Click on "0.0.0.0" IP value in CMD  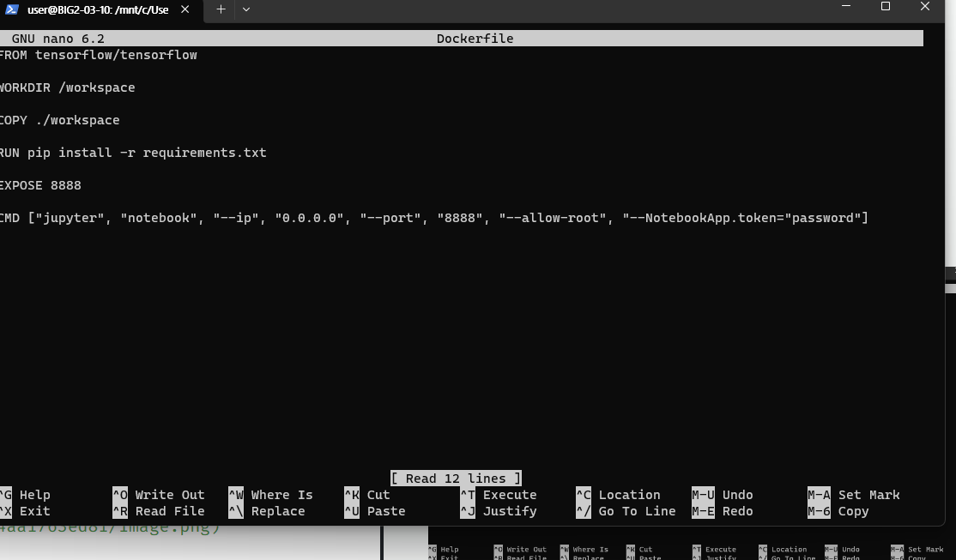point(309,218)
